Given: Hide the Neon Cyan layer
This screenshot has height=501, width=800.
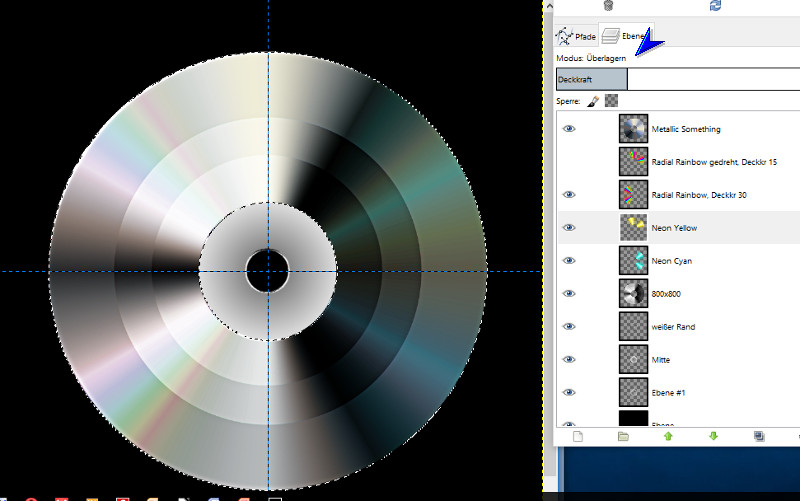Looking at the screenshot, I should pos(569,261).
